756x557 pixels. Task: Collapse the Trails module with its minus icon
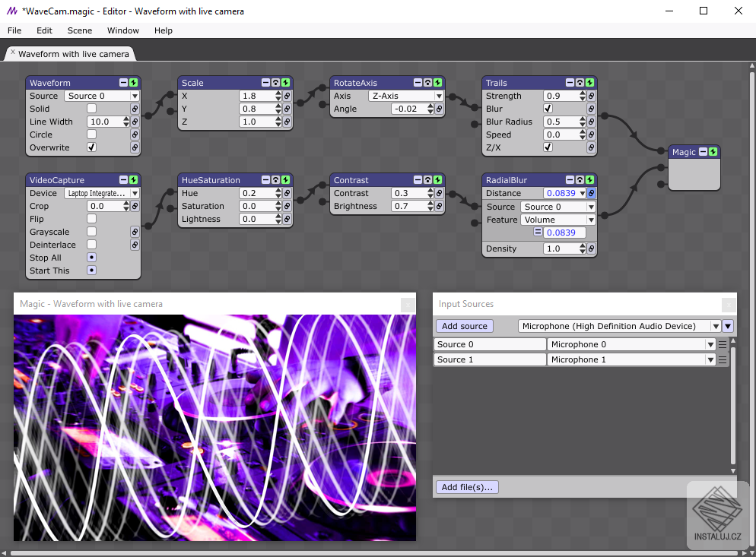(x=570, y=83)
